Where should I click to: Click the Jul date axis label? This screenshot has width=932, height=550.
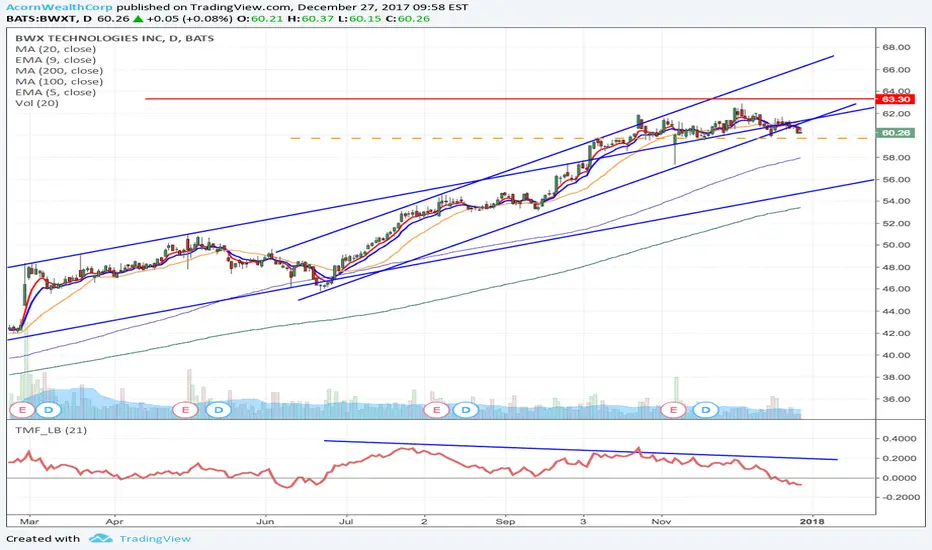[346, 521]
